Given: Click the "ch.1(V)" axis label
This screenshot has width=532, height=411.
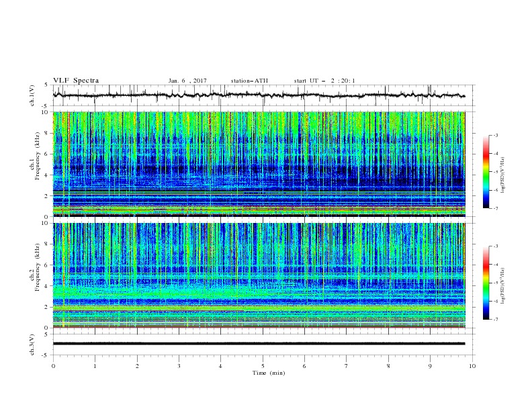Looking at the screenshot, I should (x=32, y=95).
